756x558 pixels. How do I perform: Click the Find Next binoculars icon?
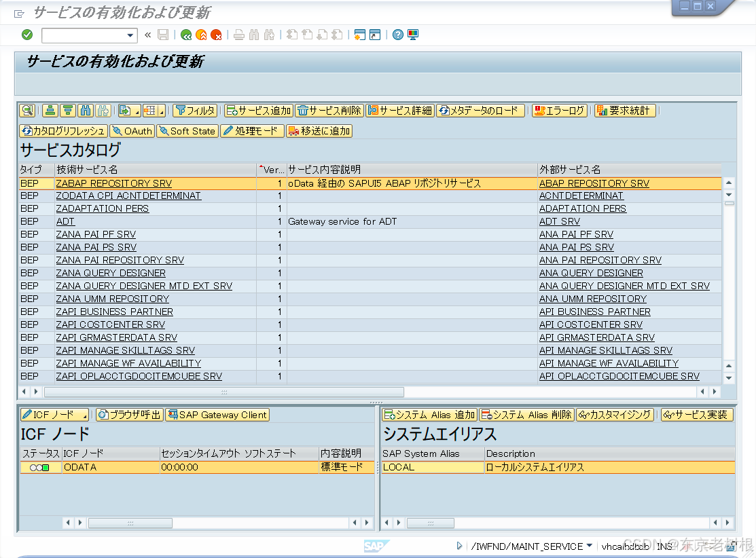pyautogui.click(x=269, y=35)
